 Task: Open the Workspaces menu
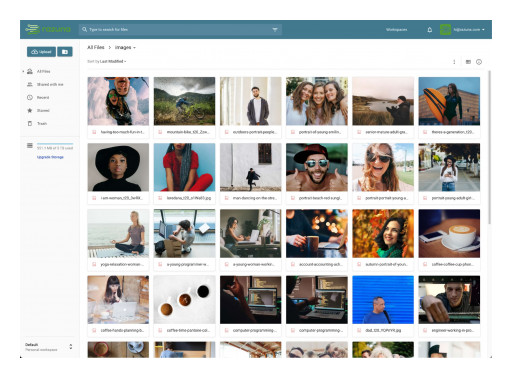[x=396, y=30]
